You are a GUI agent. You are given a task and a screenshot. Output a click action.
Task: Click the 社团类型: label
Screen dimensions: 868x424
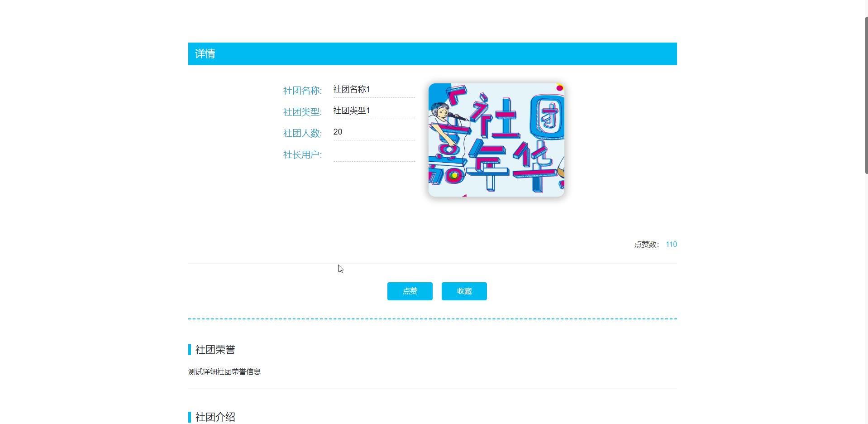click(x=302, y=112)
